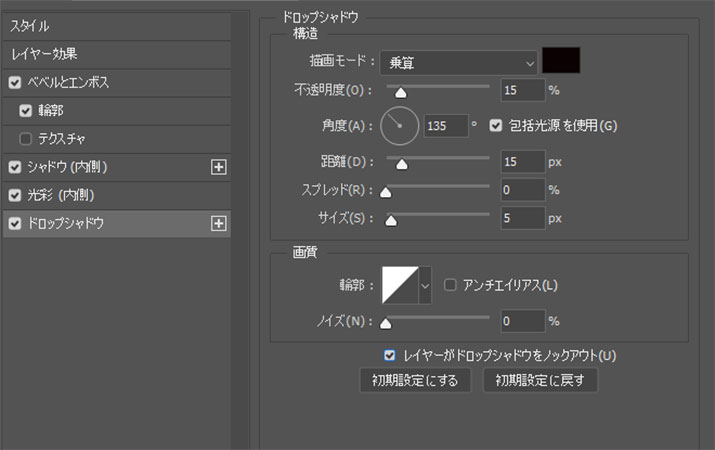This screenshot has height=450, width=715.
Task: Click the スプレッド slider handle
Action: coord(386,193)
